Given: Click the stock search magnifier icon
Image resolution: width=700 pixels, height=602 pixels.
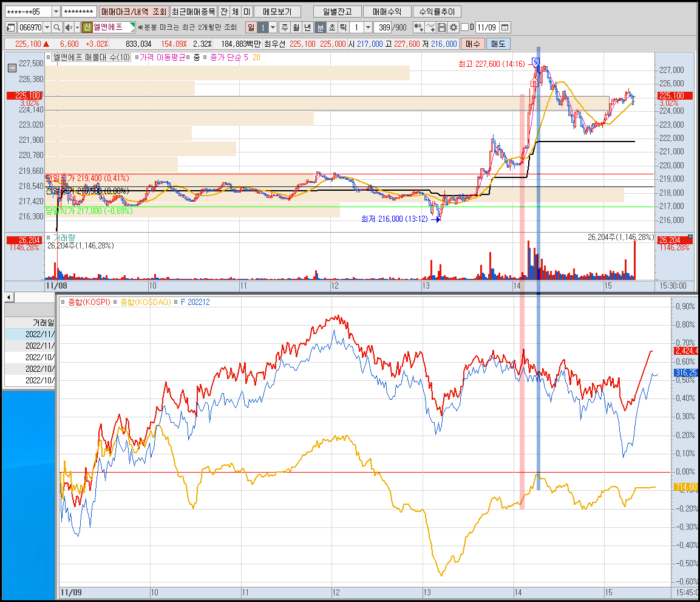Looking at the screenshot, I should pyautogui.click(x=56, y=28).
